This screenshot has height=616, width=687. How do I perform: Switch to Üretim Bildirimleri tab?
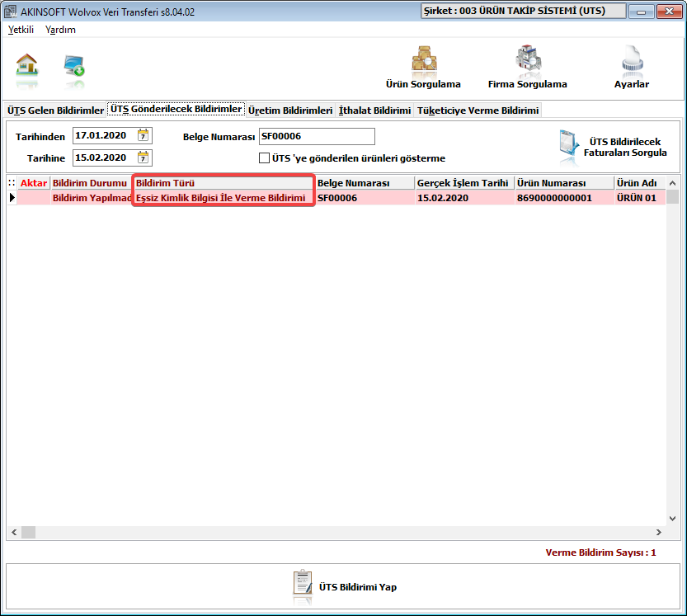[290, 111]
